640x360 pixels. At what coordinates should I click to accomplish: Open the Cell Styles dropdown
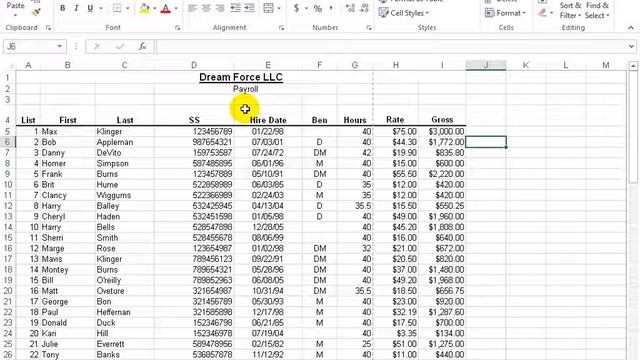click(x=404, y=13)
